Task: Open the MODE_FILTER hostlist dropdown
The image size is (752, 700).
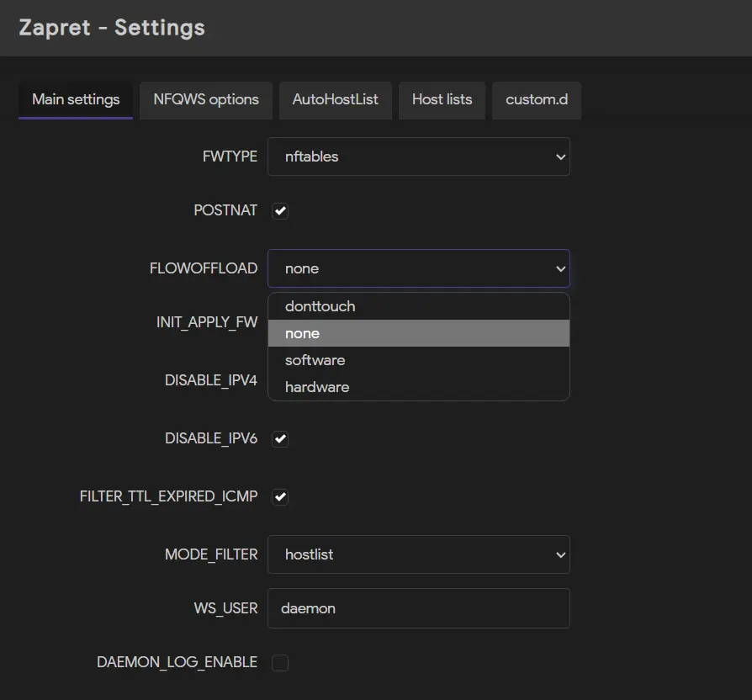Action: [x=419, y=554]
